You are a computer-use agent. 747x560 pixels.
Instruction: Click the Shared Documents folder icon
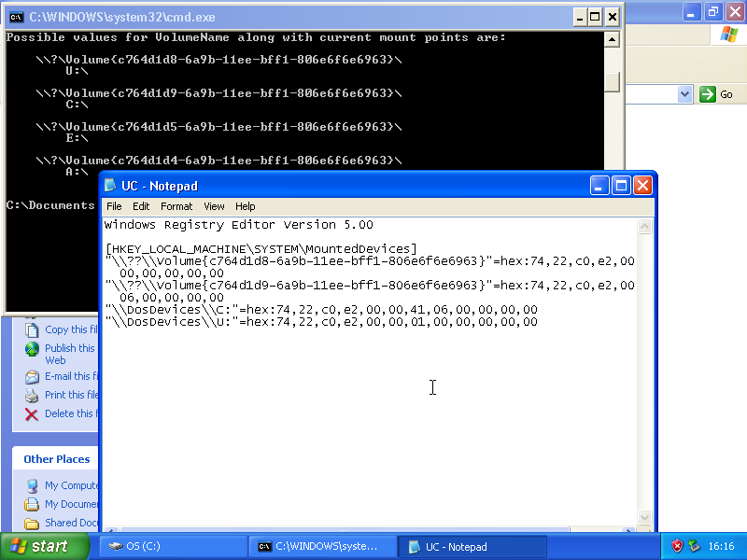pos(32,524)
